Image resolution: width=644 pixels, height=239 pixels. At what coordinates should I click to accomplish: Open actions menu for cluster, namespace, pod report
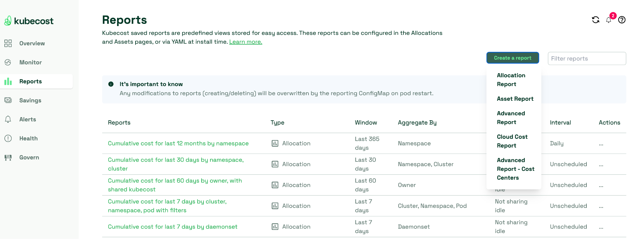pyautogui.click(x=601, y=206)
